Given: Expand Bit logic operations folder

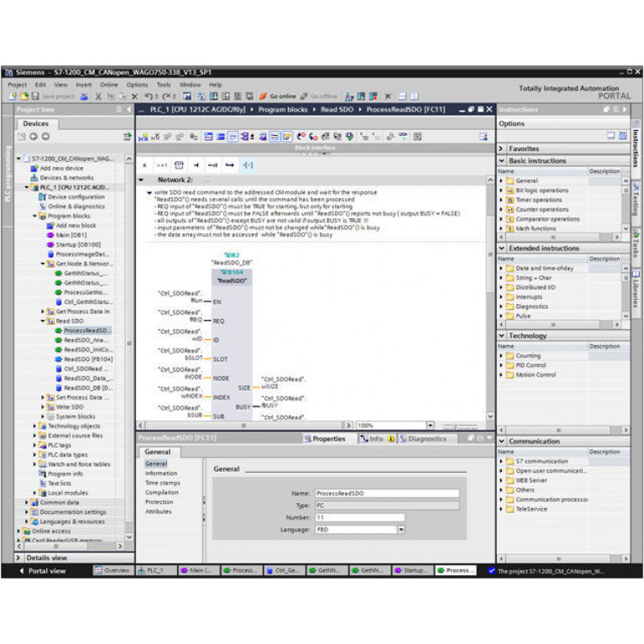Looking at the screenshot, I should pos(501,191).
